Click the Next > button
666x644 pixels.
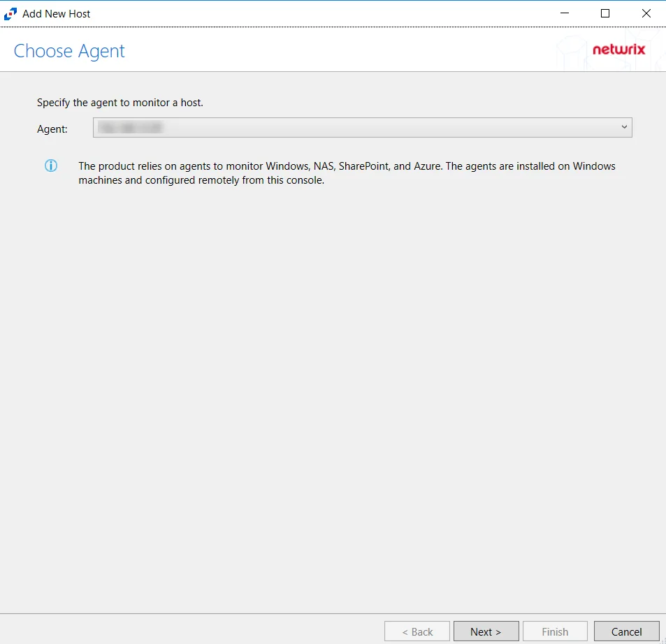click(x=486, y=631)
